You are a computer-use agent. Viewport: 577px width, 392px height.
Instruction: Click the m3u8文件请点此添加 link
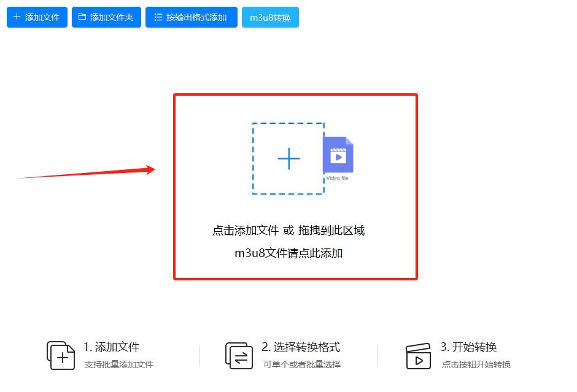tap(288, 253)
